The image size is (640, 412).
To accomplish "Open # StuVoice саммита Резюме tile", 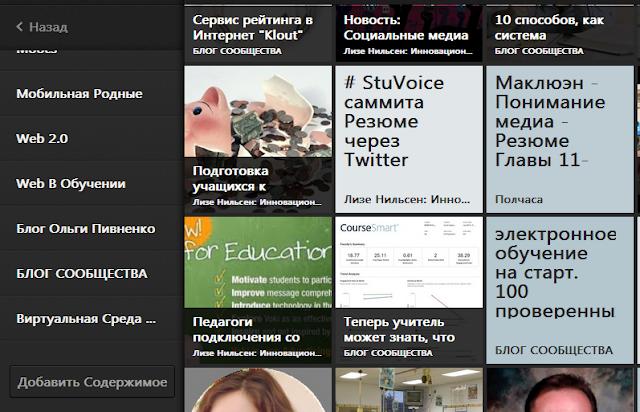I will click(x=409, y=139).
